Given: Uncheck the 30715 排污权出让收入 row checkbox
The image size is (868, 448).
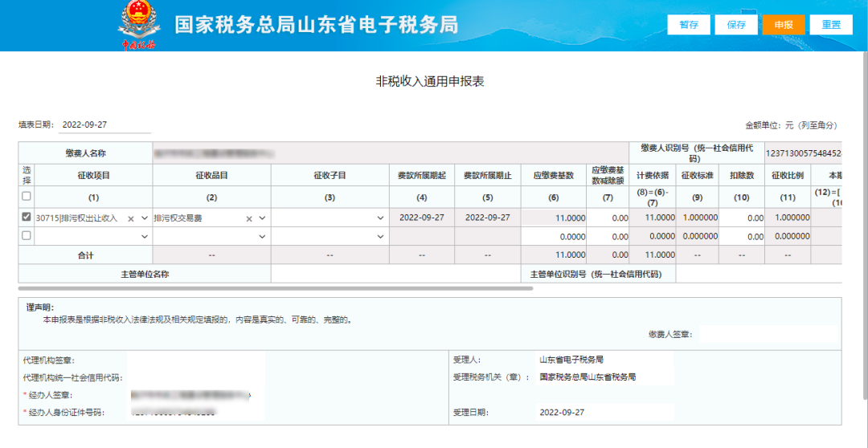Looking at the screenshot, I should (x=26, y=218).
